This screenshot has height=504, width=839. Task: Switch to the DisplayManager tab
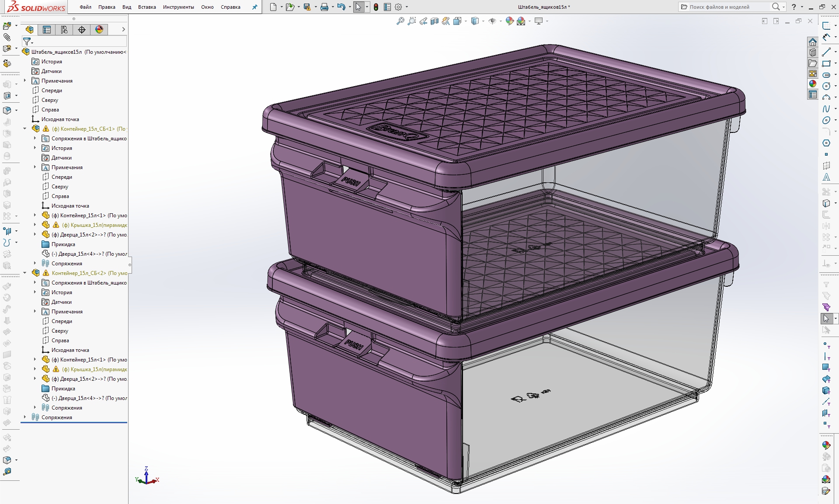click(99, 29)
